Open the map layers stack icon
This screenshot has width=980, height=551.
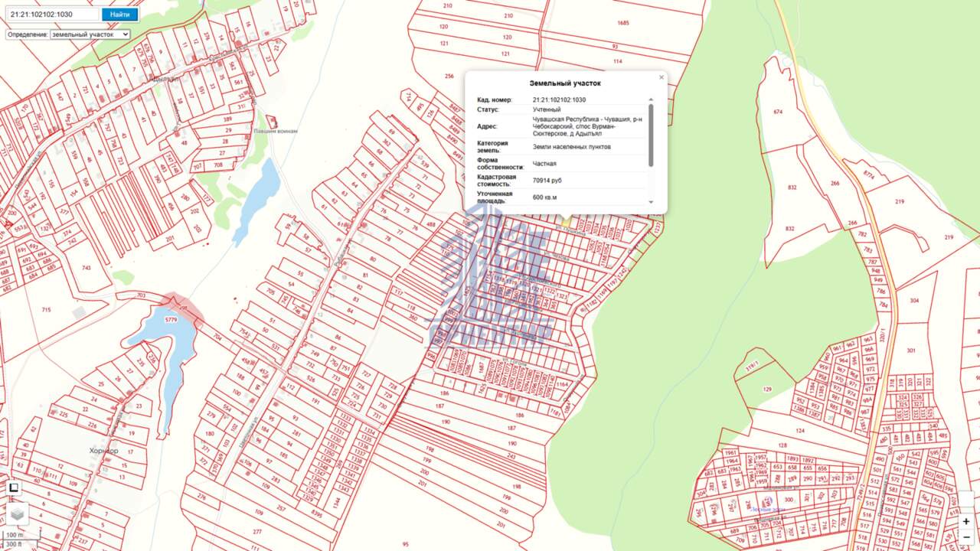point(18,513)
